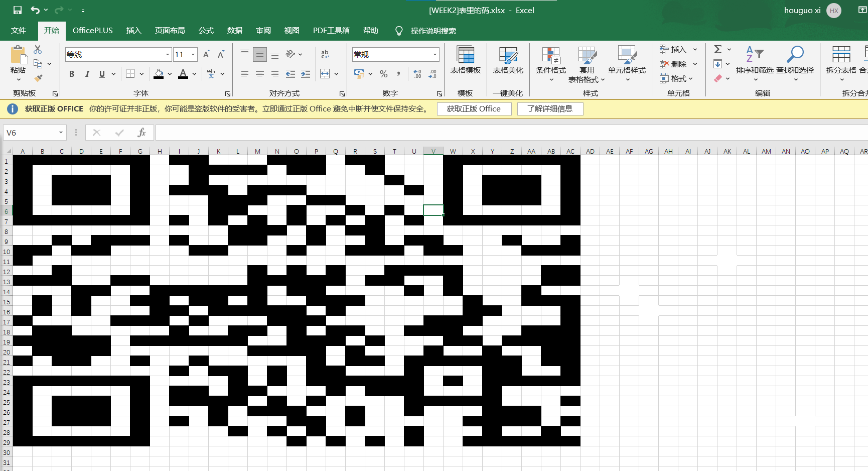Switch to the OfficePLUS tab
868x471 pixels.
tap(93, 31)
